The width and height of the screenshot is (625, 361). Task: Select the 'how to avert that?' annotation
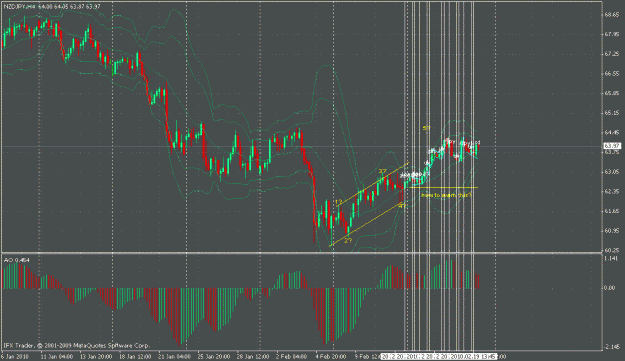click(446, 195)
